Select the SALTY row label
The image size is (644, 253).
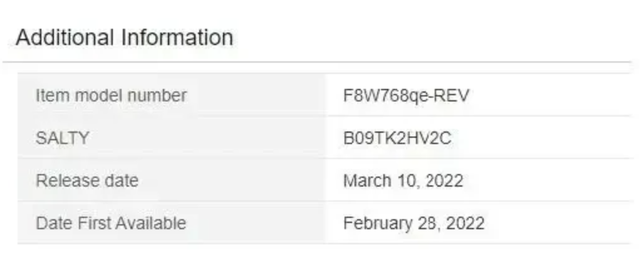tap(62, 138)
